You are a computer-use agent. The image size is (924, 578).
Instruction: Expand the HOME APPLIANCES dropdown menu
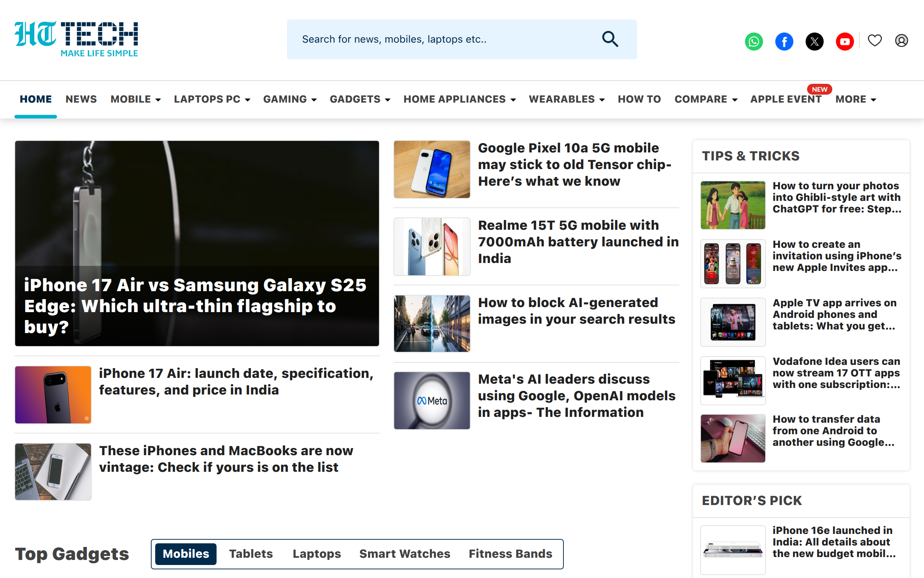(x=460, y=99)
